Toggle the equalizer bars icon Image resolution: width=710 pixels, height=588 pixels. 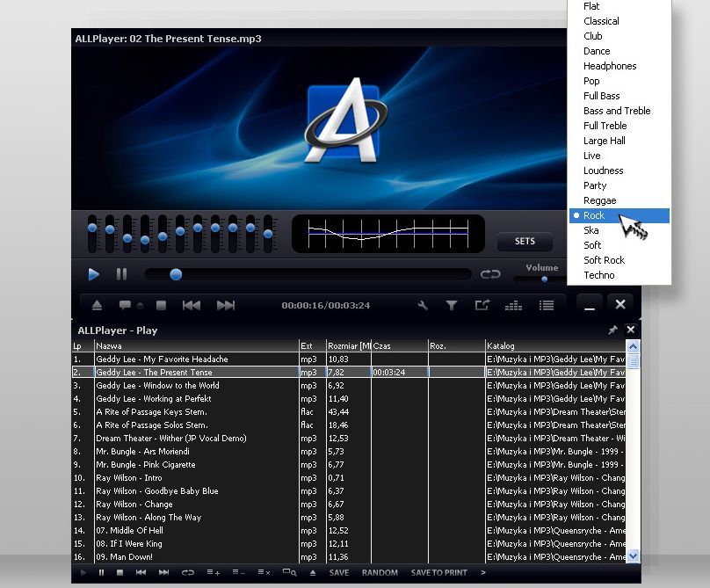click(x=514, y=305)
